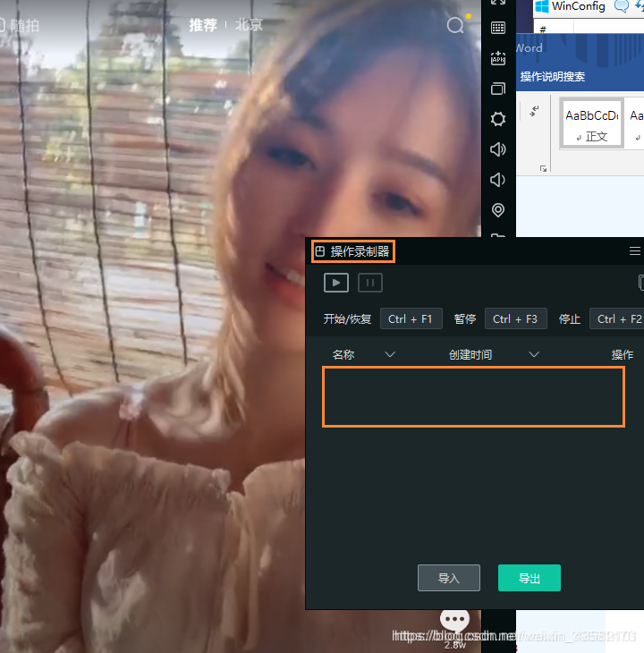Screen dimensions: 644x653
Task: Open the hamburger menu of 操作录制器
Action: [x=635, y=250]
